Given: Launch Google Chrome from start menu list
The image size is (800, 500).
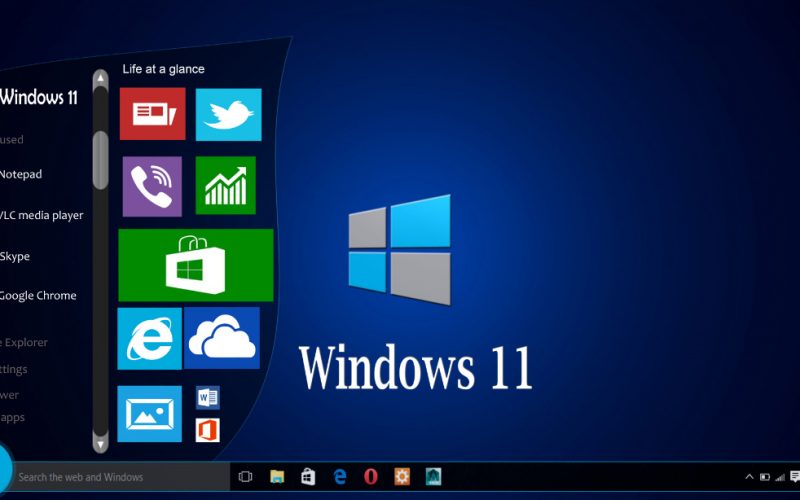Looking at the screenshot, I should click(38, 296).
